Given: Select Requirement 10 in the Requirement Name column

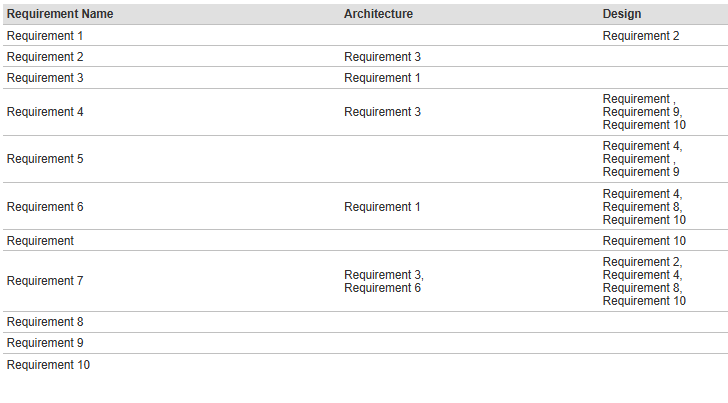Looking at the screenshot, I should pos(48,365).
